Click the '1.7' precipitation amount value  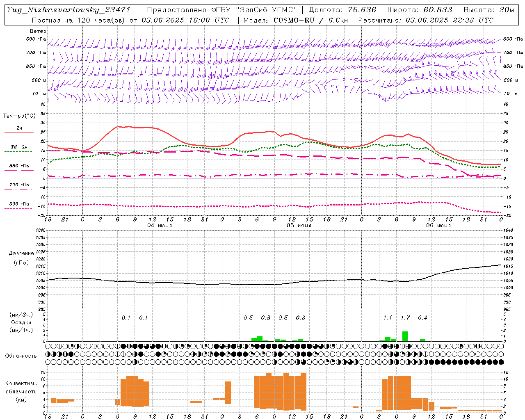click(x=405, y=318)
